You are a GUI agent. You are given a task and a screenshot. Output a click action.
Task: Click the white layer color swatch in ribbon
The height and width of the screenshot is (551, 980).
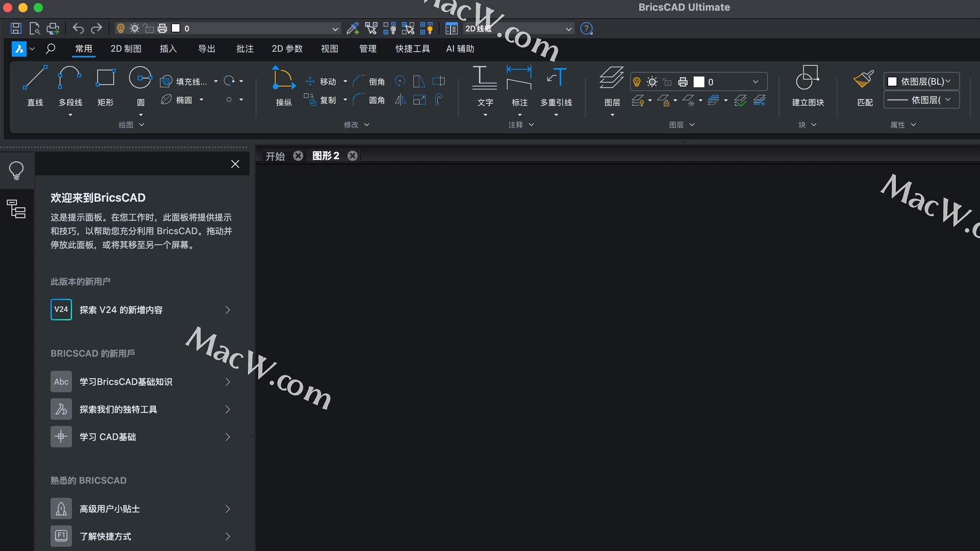pos(699,82)
